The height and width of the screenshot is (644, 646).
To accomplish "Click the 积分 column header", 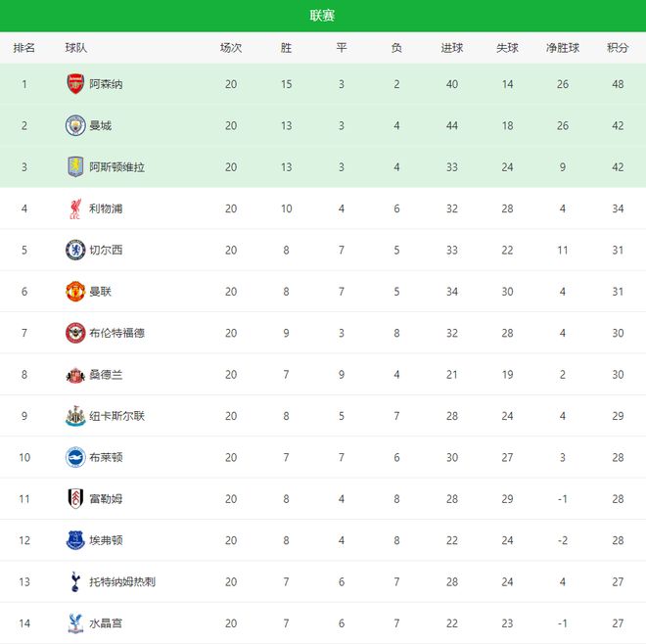I will click(x=618, y=48).
